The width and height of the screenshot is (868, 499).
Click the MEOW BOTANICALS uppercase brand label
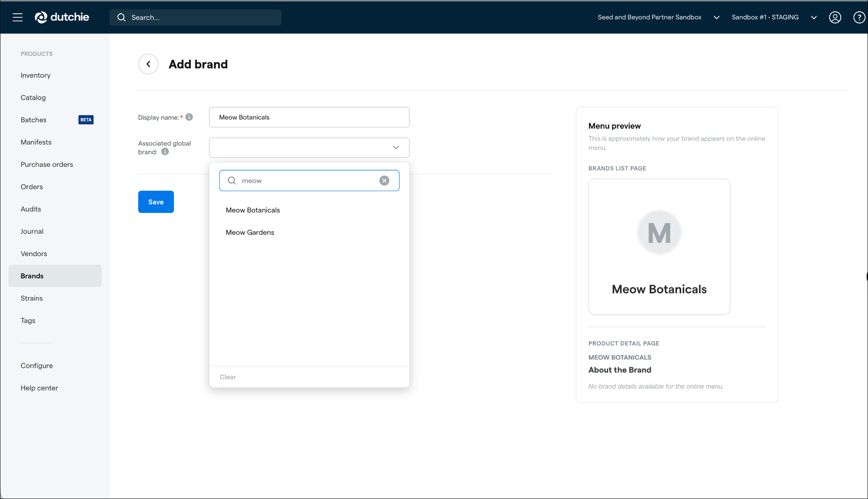(620, 357)
